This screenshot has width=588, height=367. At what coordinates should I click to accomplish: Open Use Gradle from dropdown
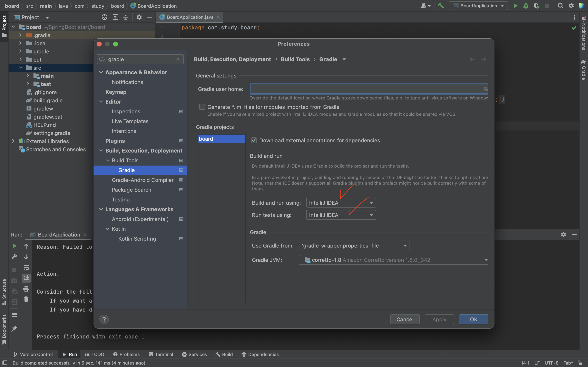354,246
